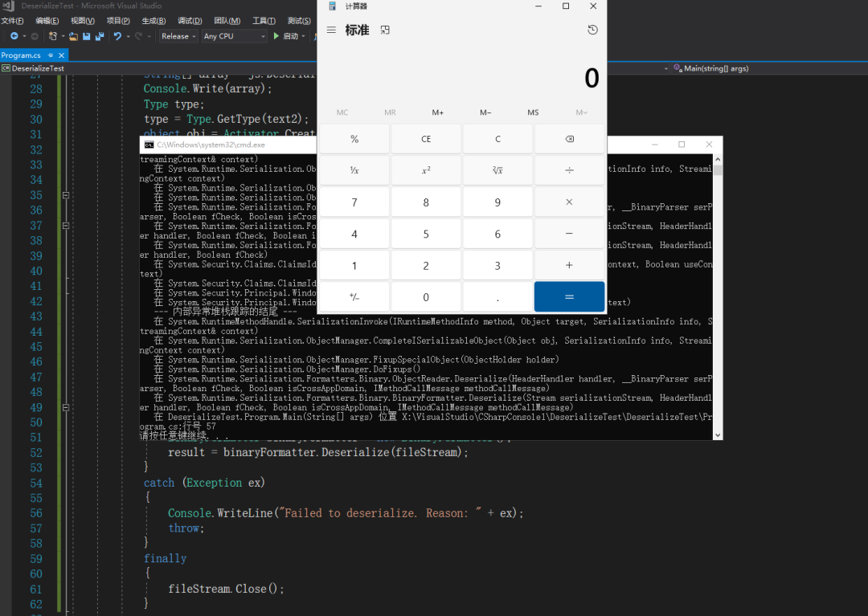Click the Save All icon
This screenshot has height=616, width=868.
100,36
